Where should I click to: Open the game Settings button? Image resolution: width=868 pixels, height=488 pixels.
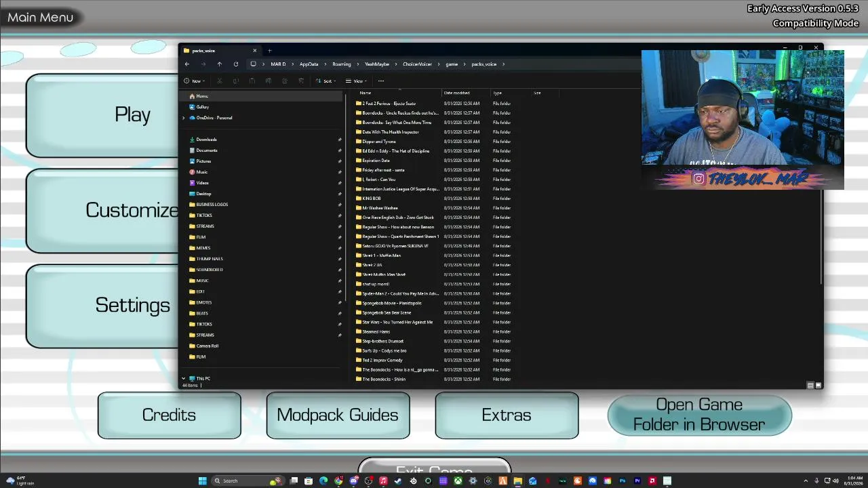coord(102,306)
